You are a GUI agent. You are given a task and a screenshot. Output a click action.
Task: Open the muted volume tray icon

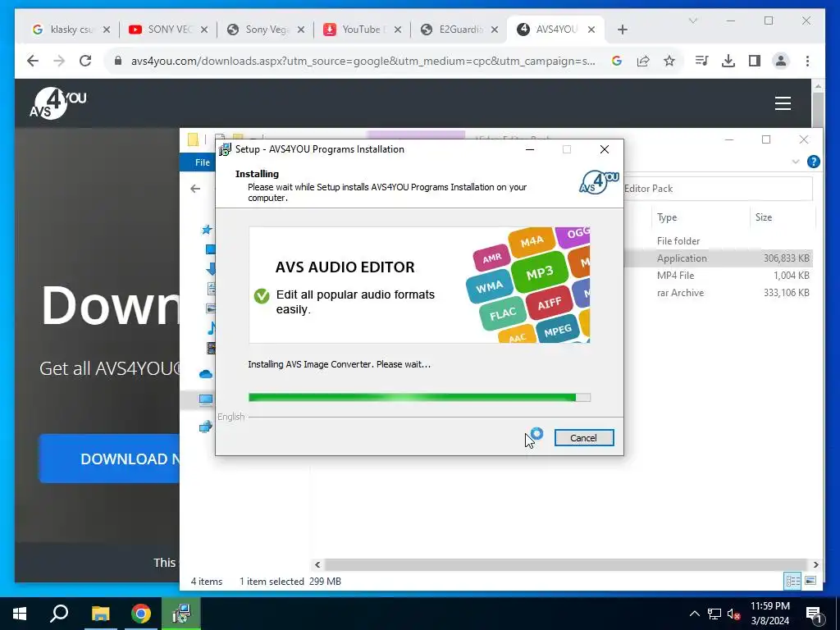click(x=733, y=614)
